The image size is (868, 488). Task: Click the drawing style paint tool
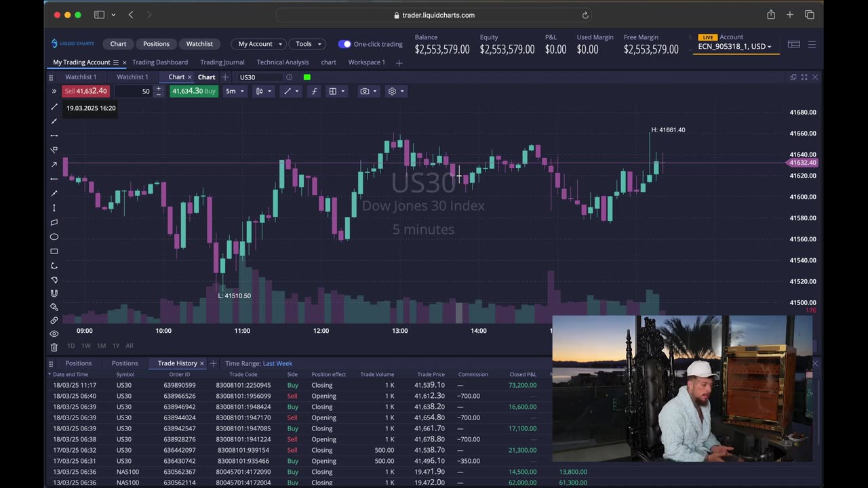54,307
